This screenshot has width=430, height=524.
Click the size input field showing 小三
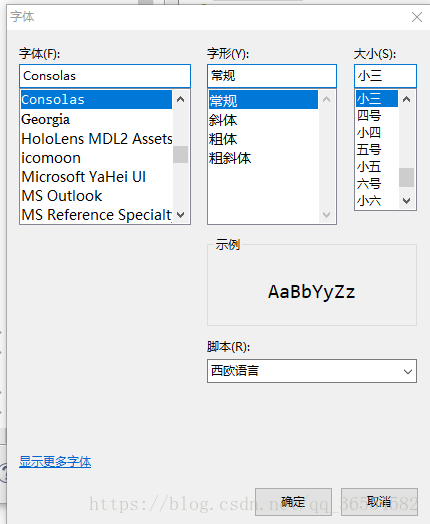385,76
